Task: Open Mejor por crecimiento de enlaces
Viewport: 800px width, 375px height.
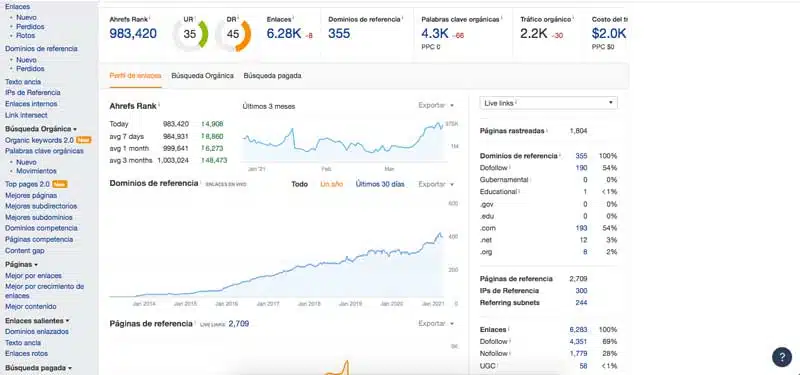Action: [44, 291]
